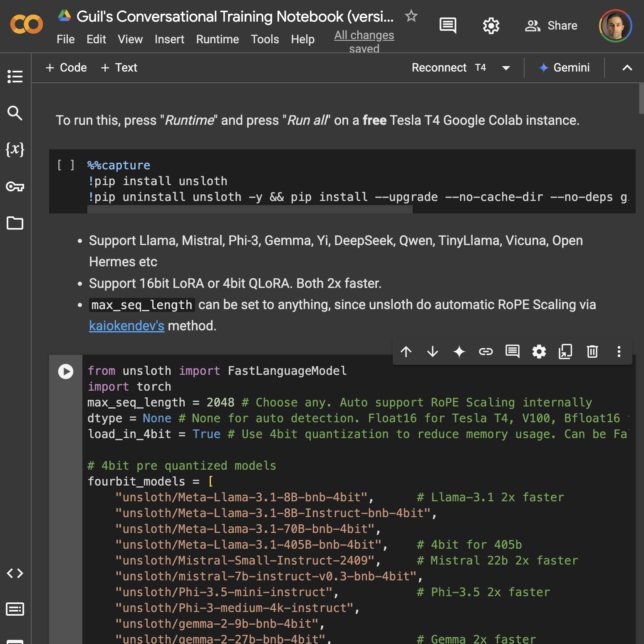Image resolution: width=644 pixels, height=644 pixels.
Task: Click the Share button
Action: 551,26
